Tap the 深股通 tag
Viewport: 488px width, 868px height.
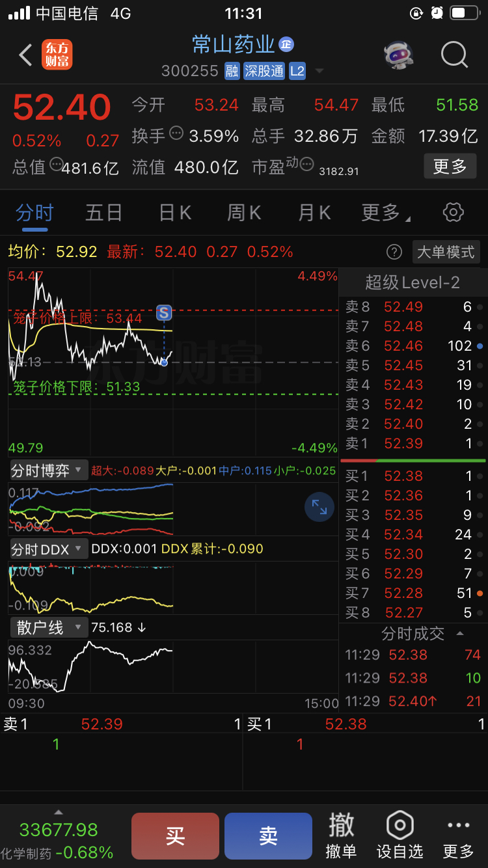pyautogui.click(x=264, y=71)
